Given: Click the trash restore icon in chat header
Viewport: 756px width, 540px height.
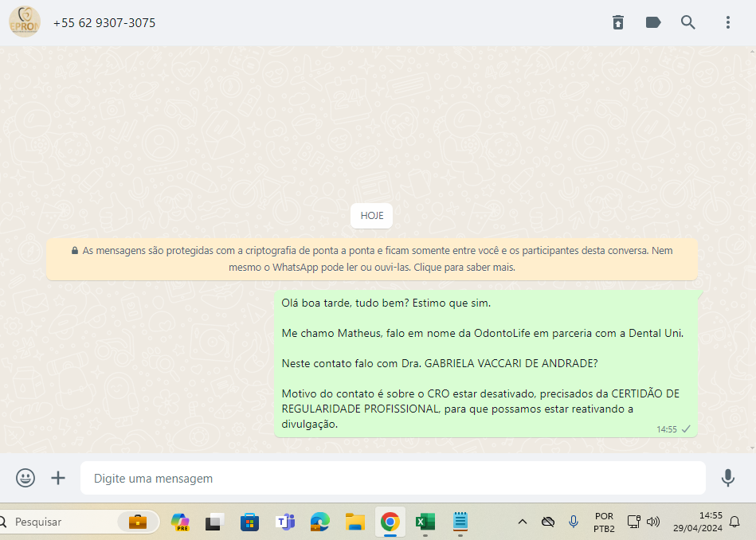Looking at the screenshot, I should [x=618, y=22].
